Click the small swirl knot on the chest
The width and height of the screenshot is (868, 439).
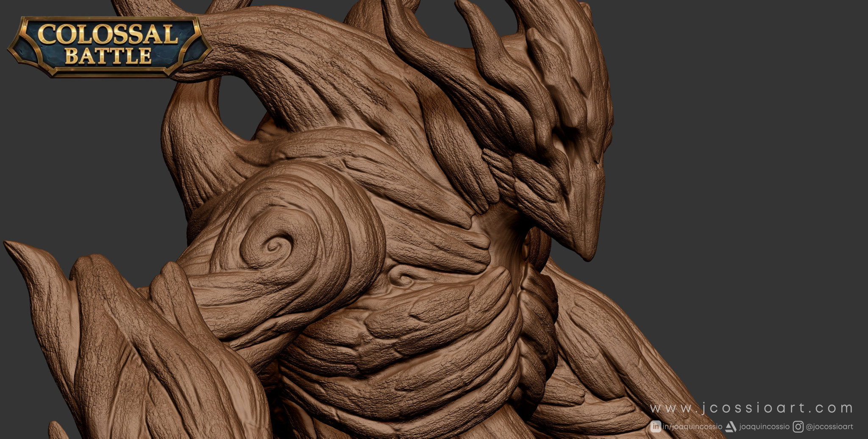[x=403, y=278]
